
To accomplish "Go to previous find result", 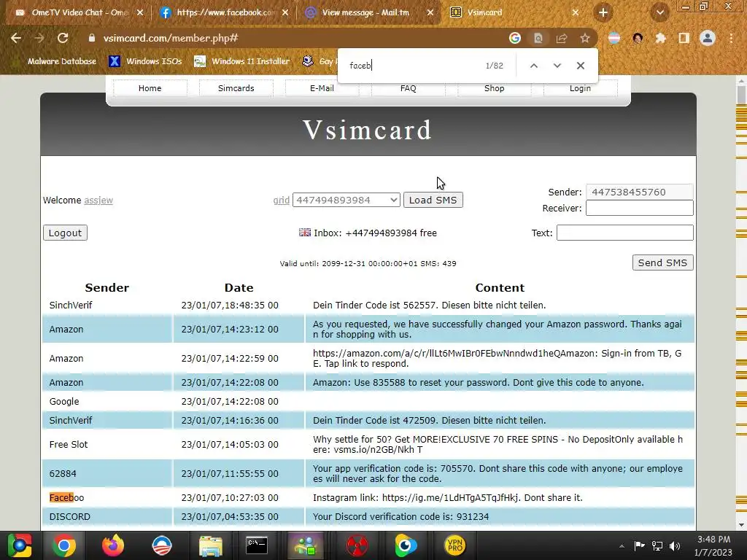I will tap(534, 66).
